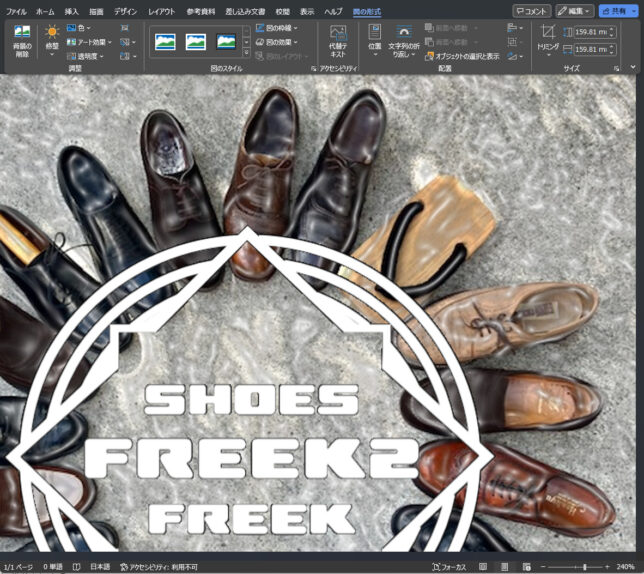644x574 pixels.
Task: Click the proofing book icon in status bar
Action: [x=76, y=567]
